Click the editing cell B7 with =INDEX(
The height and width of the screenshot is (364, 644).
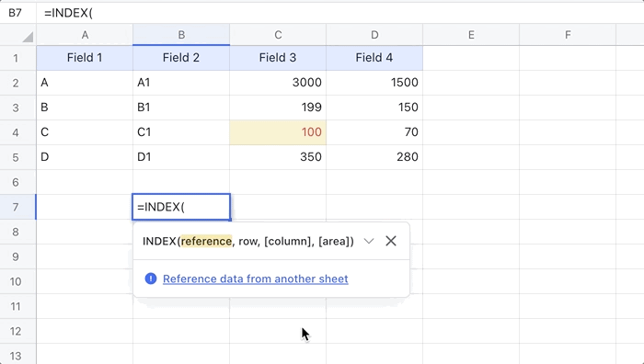pyautogui.click(x=181, y=207)
